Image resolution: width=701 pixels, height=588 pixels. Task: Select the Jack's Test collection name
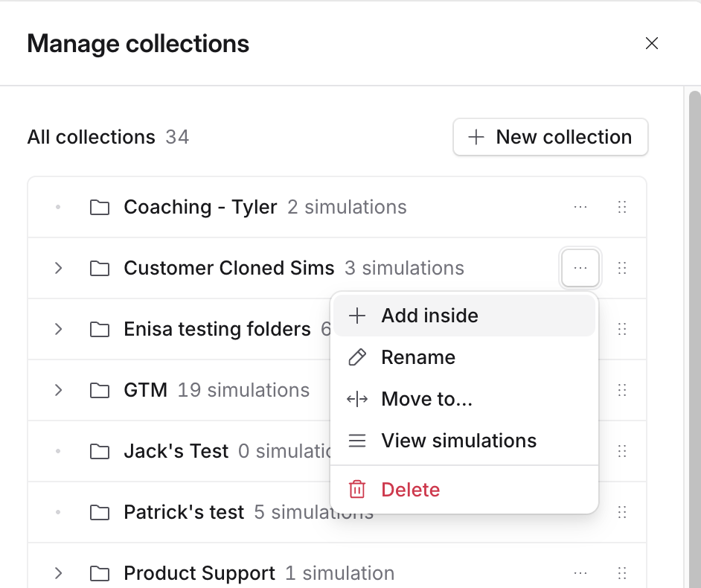pyautogui.click(x=176, y=451)
